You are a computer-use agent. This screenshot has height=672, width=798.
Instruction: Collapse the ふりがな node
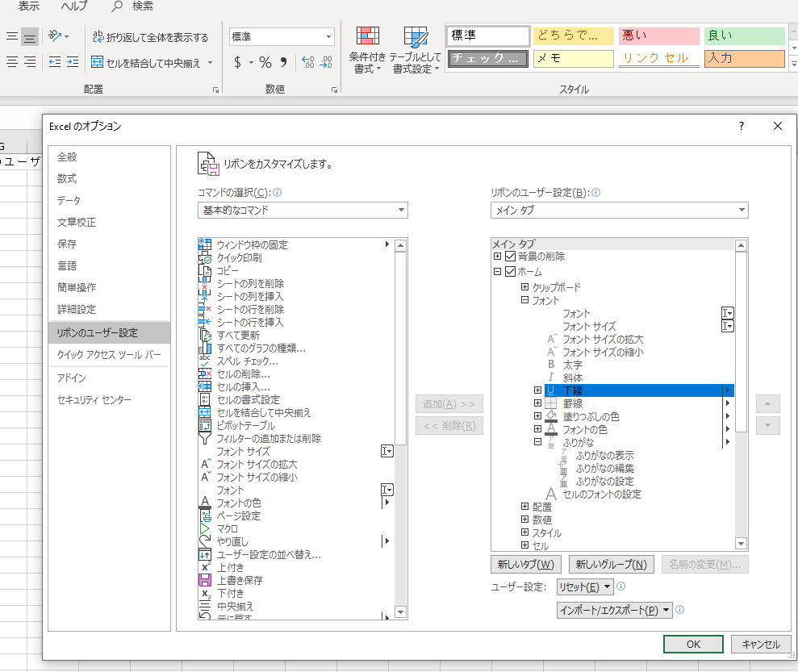pos(537,442)
